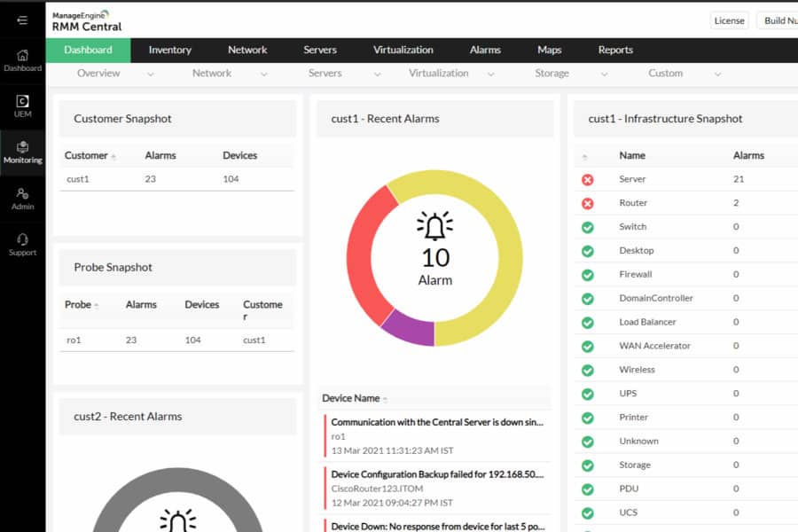
Task: Open the Admin sidebar section
Action: [22, 199]
